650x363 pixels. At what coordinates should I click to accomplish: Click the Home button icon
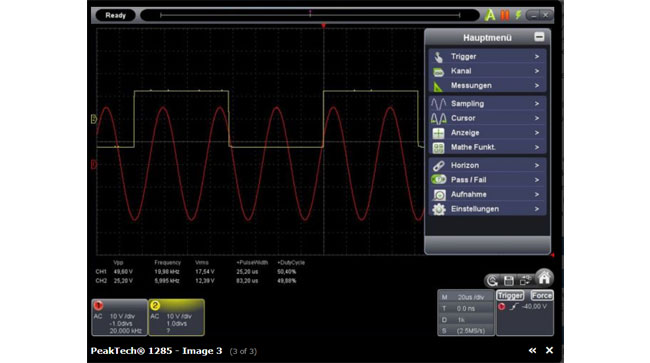click(x=544, y=278)
